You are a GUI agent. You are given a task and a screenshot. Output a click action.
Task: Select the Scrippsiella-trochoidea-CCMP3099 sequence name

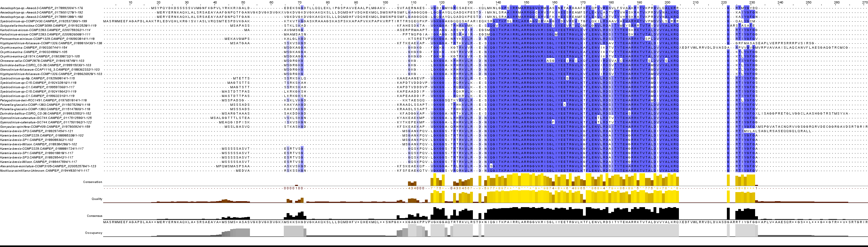[48, 26]
